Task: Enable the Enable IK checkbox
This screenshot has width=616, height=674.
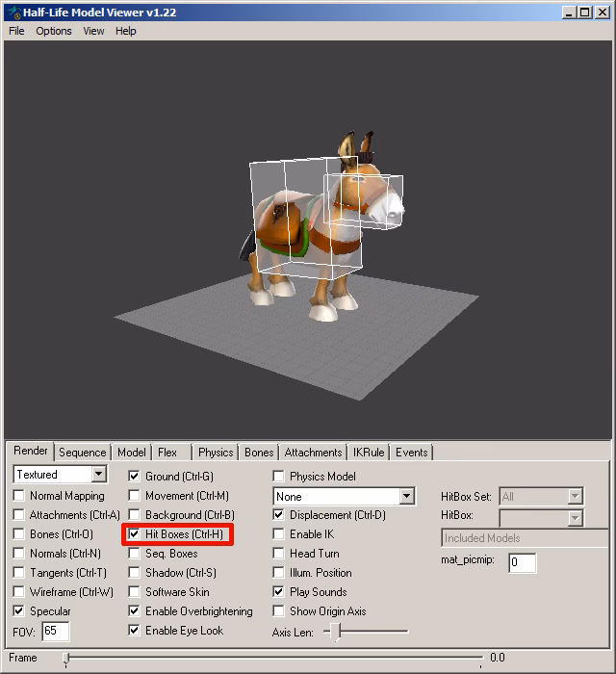Action: pos(278,533)
